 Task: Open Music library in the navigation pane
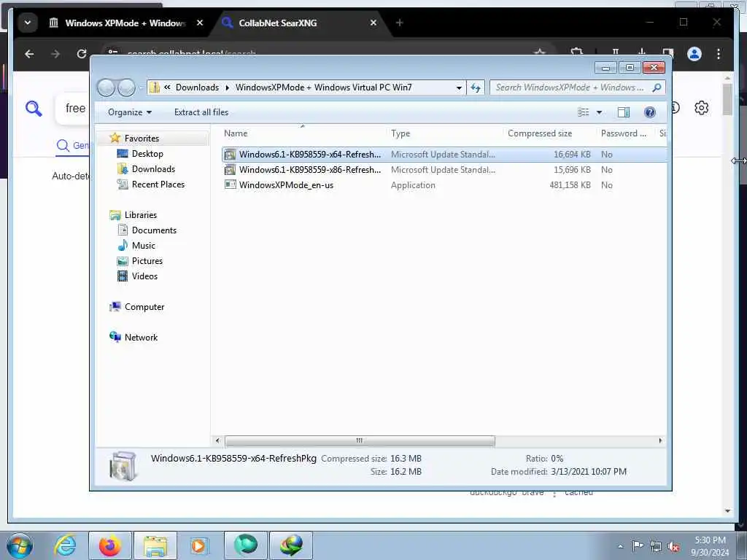(x=144, y=245)
